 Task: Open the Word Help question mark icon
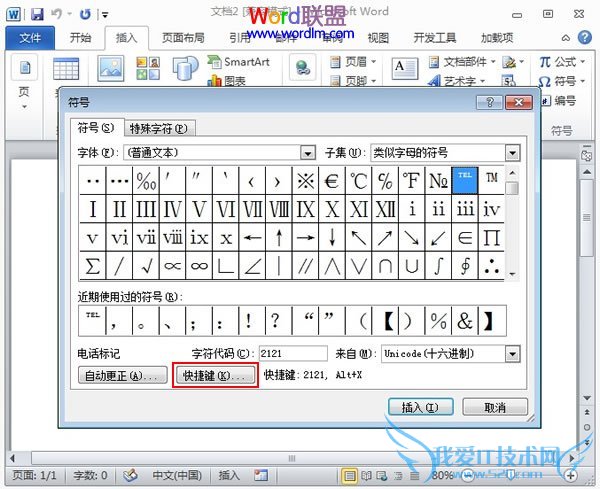pyautogui.click(x=585, y=37)
